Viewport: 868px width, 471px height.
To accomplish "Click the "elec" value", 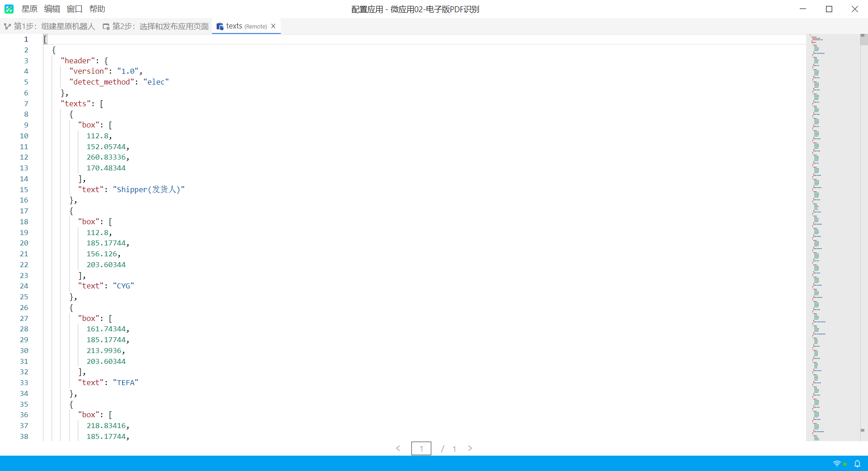I will [x=156, y=82].
